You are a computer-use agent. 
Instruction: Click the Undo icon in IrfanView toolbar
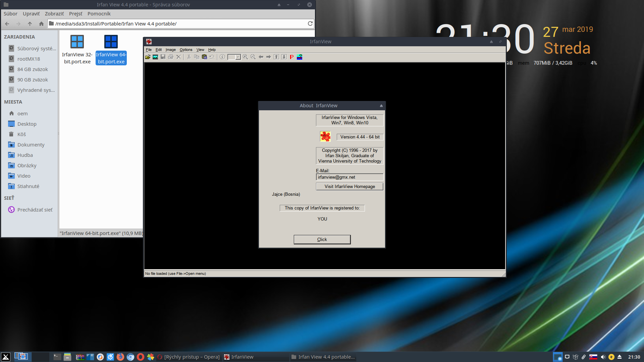(212, 57)
